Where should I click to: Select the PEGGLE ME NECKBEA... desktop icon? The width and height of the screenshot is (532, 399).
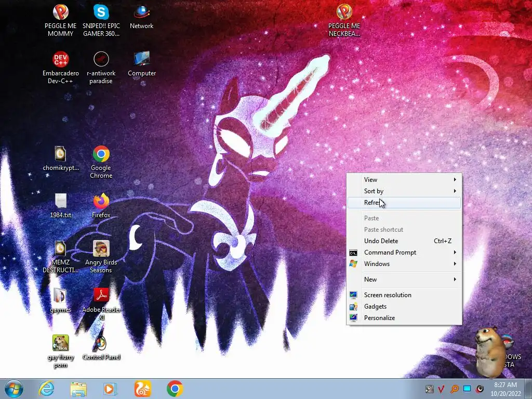click(344, 20)
